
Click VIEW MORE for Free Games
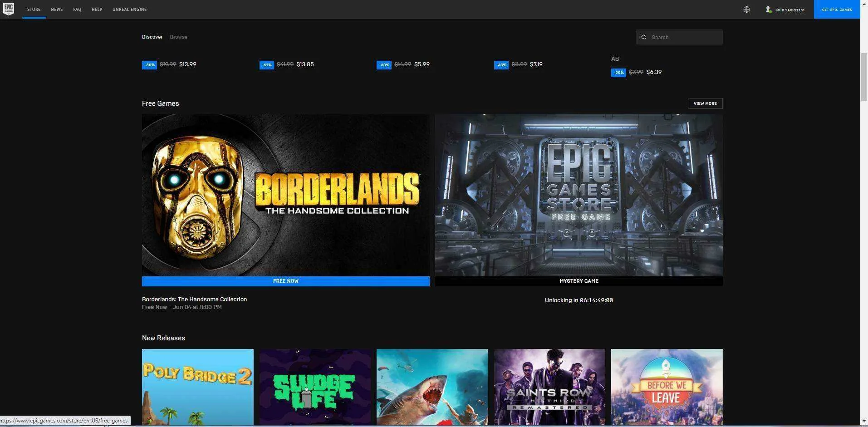click(705, 103)
